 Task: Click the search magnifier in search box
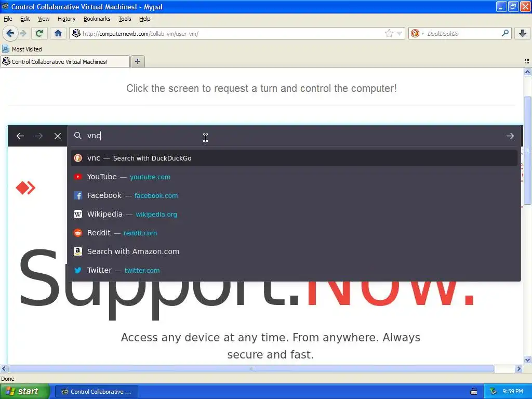[x=505, y=33]
